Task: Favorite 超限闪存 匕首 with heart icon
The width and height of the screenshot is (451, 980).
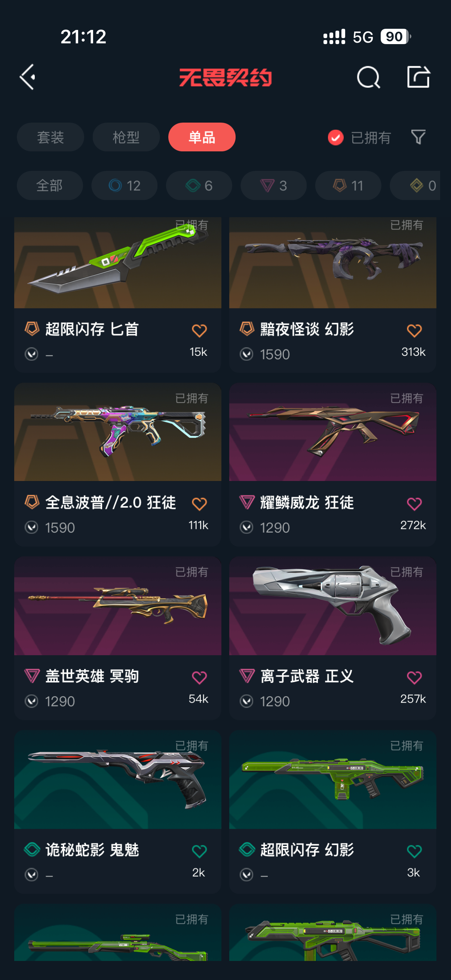Action: pyautogui.click(x=199, y=330)
